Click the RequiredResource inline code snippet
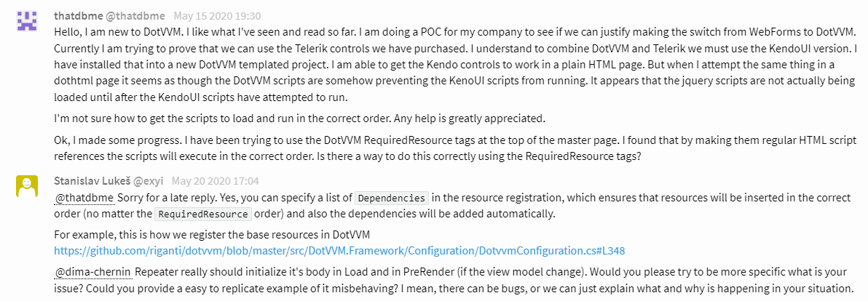The image size is (868, 301). tap(203, 214)
